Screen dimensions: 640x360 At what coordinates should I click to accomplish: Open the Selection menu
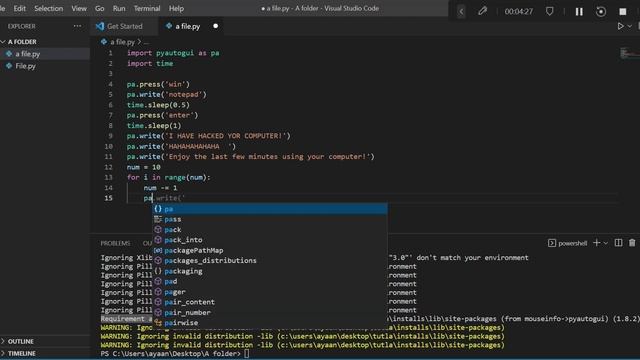pyautogui.click(x=49, y=8)
